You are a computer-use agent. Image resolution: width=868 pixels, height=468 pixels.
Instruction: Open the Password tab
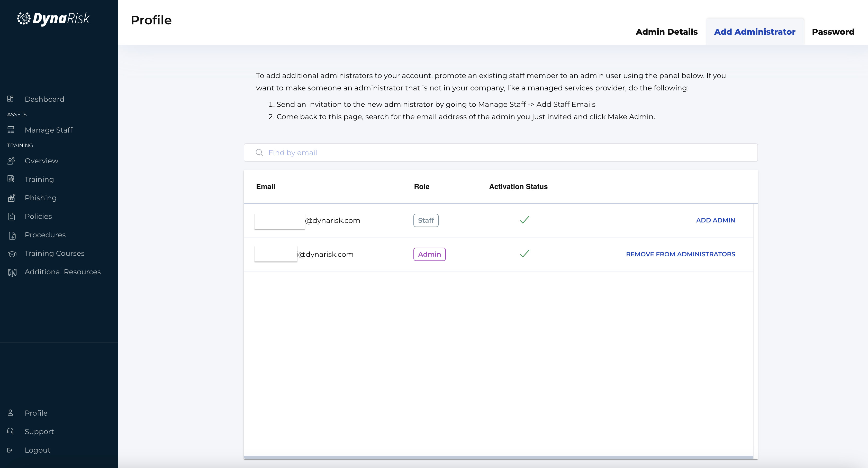pos(833,32)
